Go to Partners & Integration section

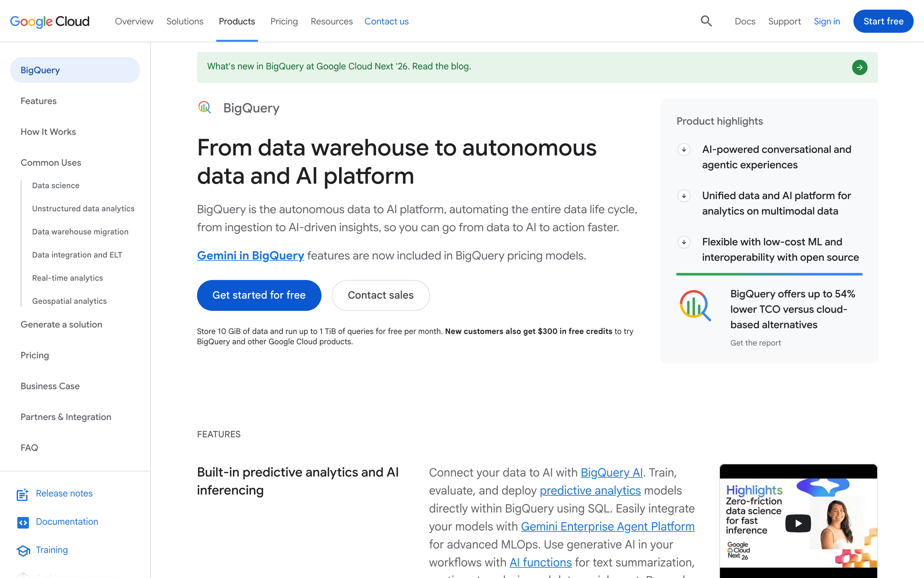[x=66, y=417]
